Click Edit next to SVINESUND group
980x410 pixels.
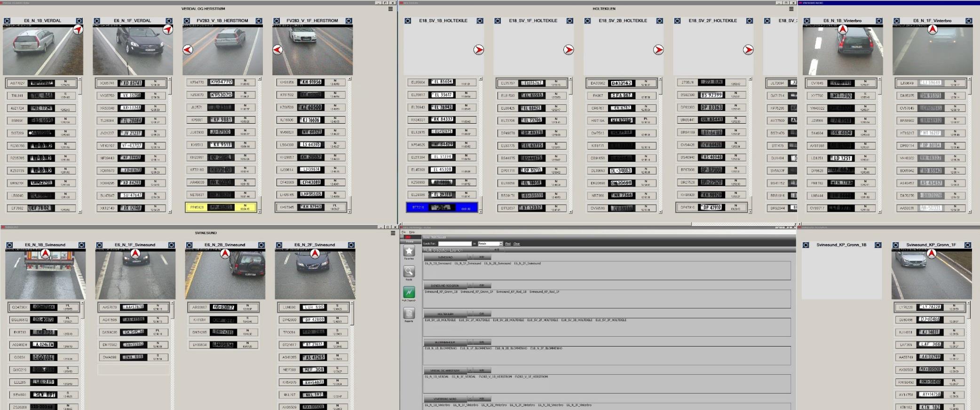(482, 257)
